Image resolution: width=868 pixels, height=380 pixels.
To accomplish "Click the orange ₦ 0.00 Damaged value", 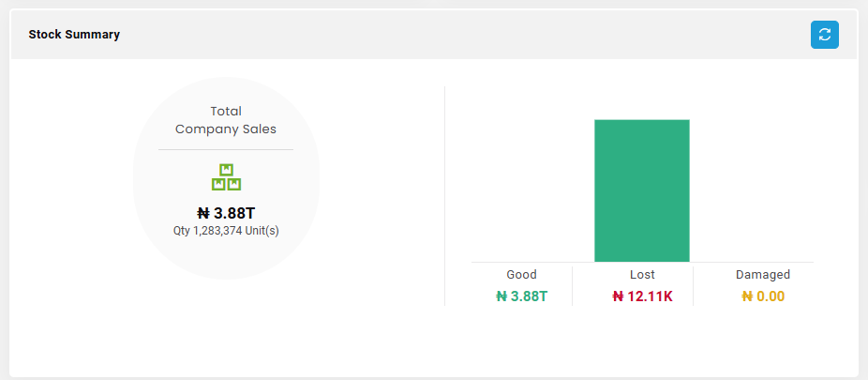I will [763, 296].
